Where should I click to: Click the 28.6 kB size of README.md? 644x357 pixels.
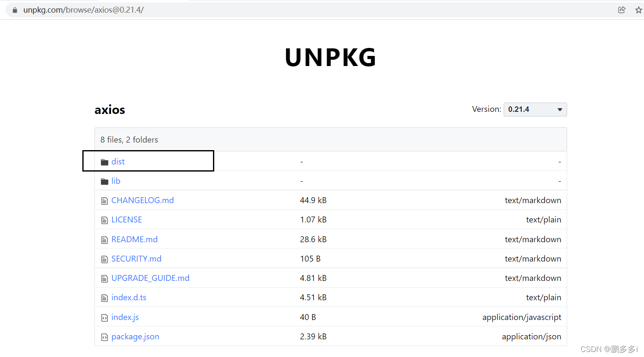point(313,239)
